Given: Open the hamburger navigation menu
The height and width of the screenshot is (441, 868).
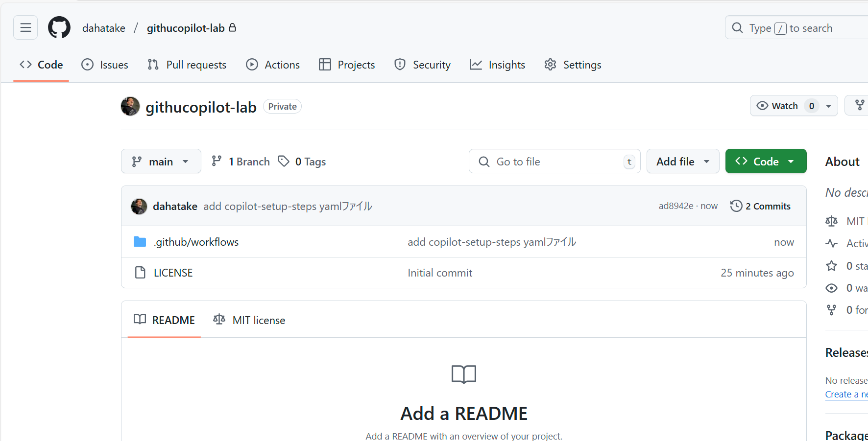Looking at the screenshot, I should coord(25,27).
